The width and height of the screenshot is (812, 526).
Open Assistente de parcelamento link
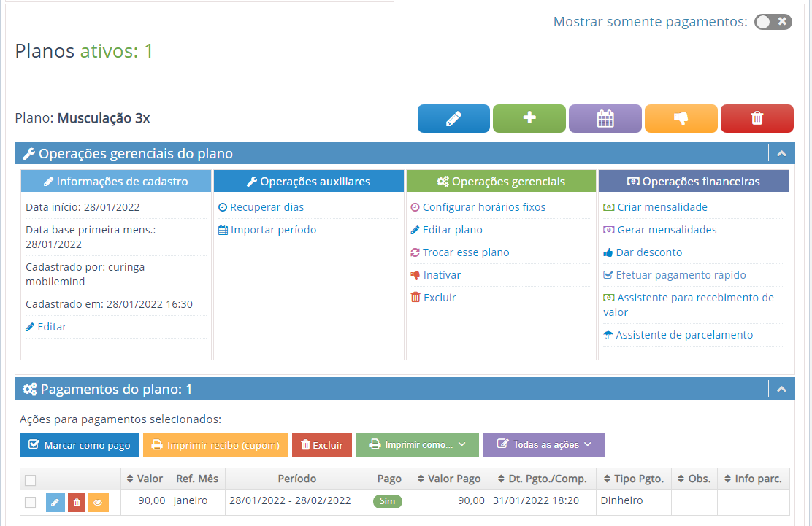coord(684,335)
